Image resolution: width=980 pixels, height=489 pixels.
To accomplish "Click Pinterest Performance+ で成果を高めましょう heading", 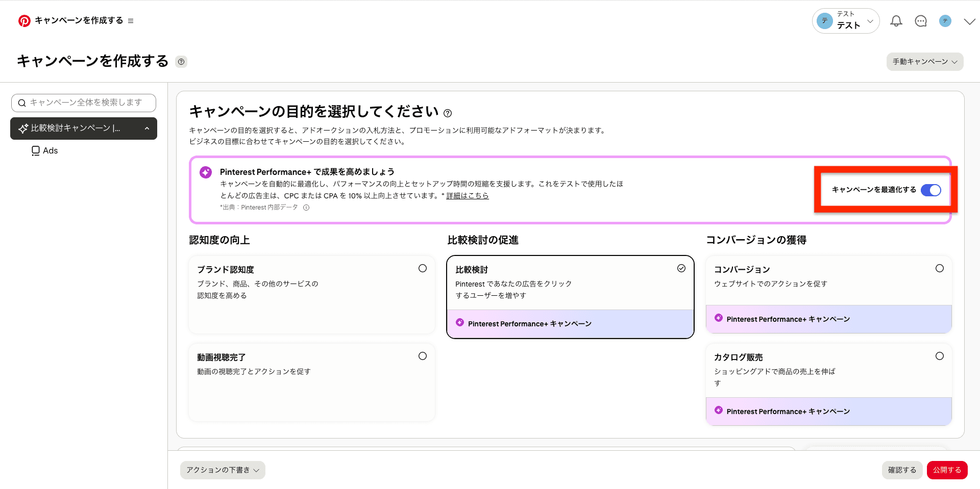I will pos(307,172).
